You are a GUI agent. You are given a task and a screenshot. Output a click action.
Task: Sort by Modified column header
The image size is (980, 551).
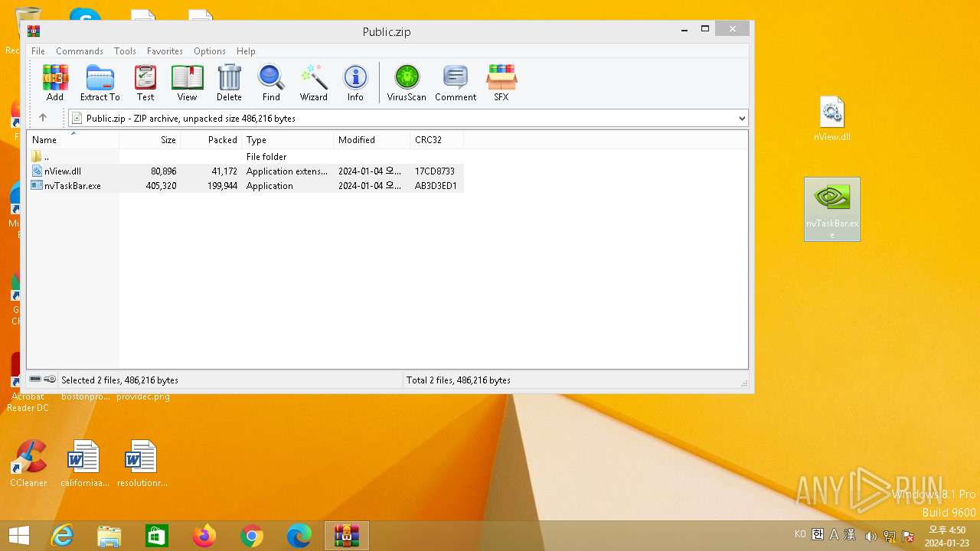pyautogui.click(x=372, y=139)
